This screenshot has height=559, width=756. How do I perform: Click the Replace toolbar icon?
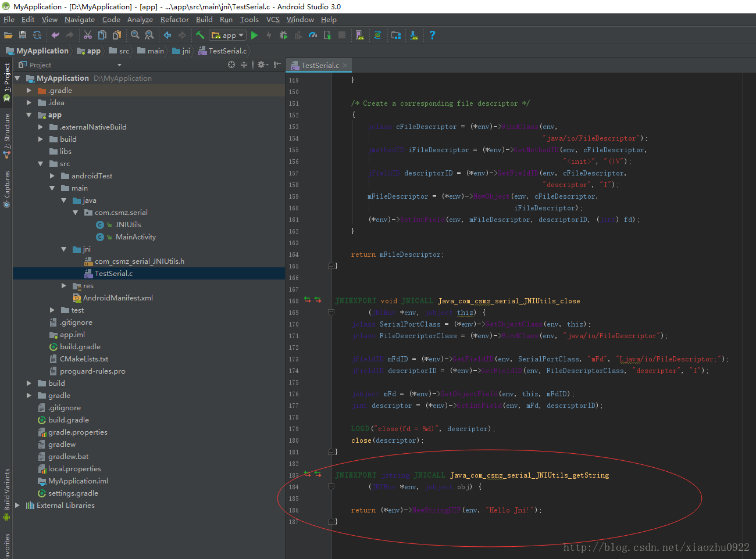pos(149,35)
